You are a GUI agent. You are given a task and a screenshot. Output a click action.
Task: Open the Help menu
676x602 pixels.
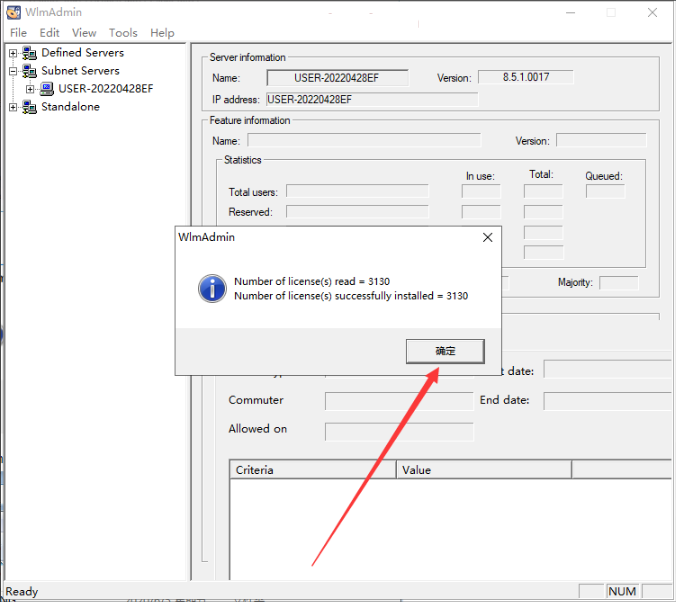coord(162,33)
